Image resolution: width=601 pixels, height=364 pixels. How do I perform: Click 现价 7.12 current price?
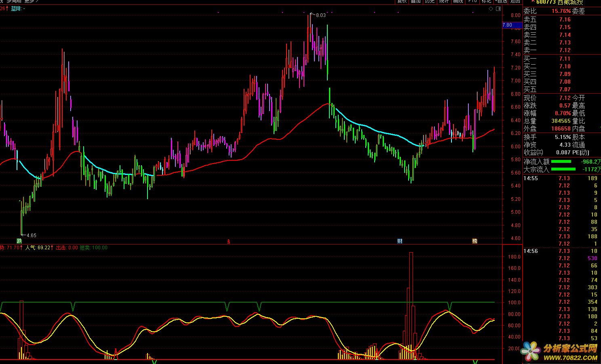click(565, 98)
